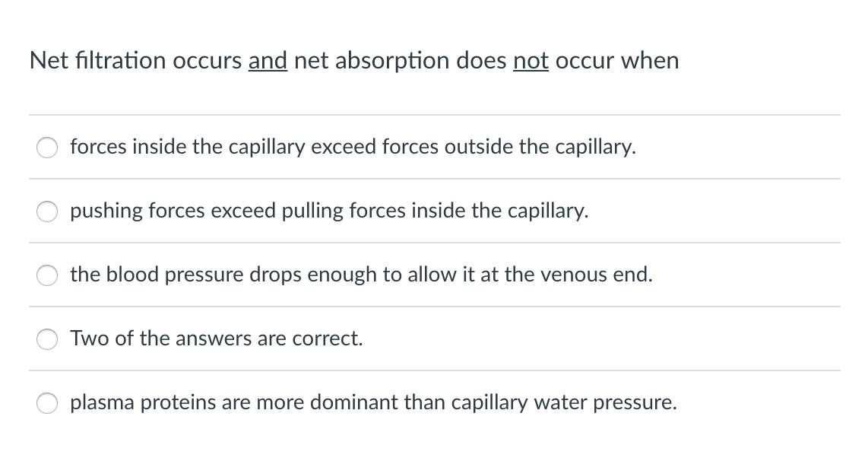Screen dimensions: 868x461
Task: Pick the radio button beside the second answer
Action: point(46,211)
